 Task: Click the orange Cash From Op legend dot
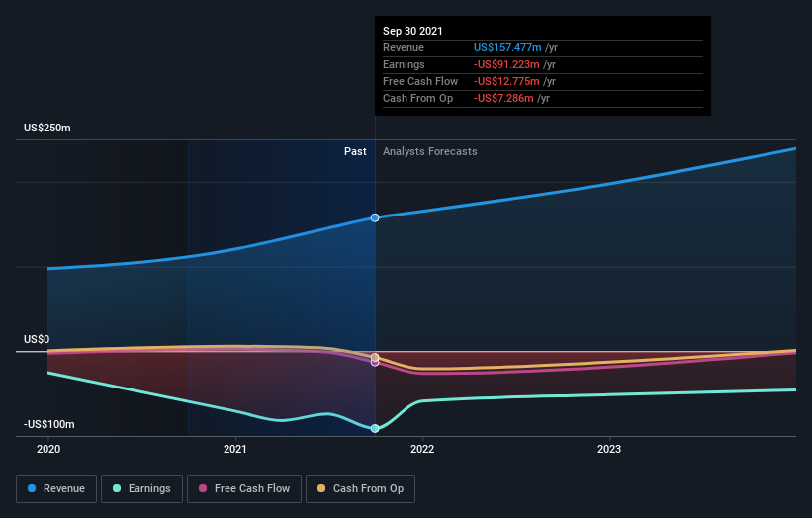[x=321, y=488]
